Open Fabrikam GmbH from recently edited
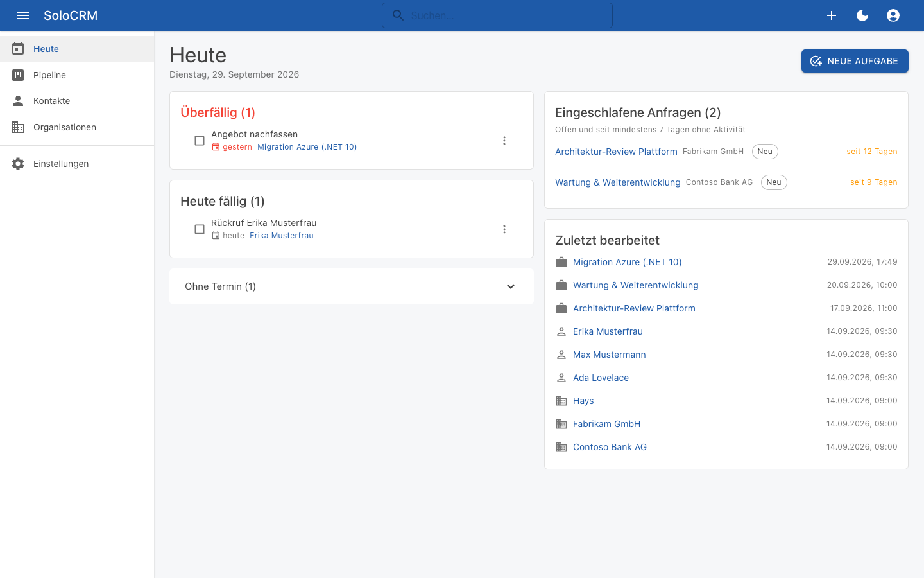 [x=606, y=424]
